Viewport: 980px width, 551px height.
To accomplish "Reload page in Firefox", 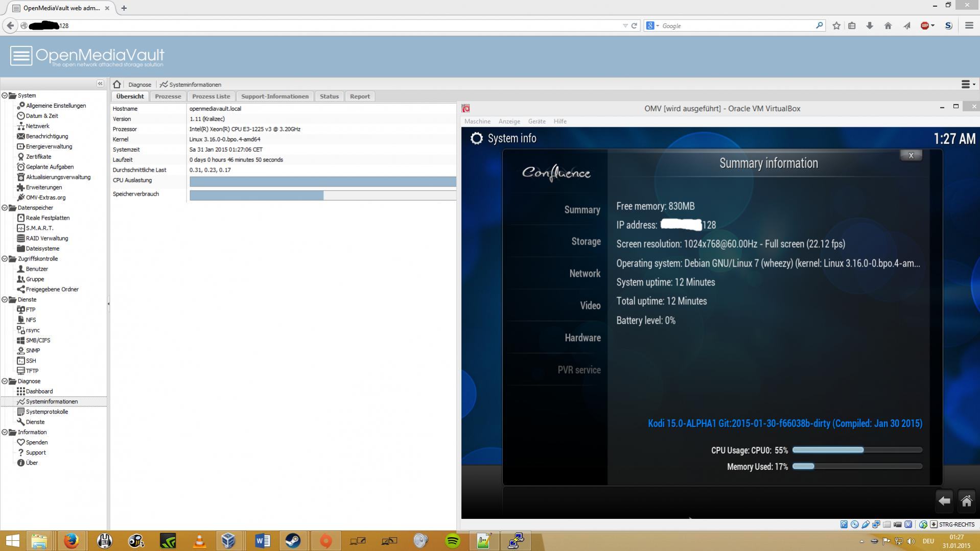I will tap(634, 26).
